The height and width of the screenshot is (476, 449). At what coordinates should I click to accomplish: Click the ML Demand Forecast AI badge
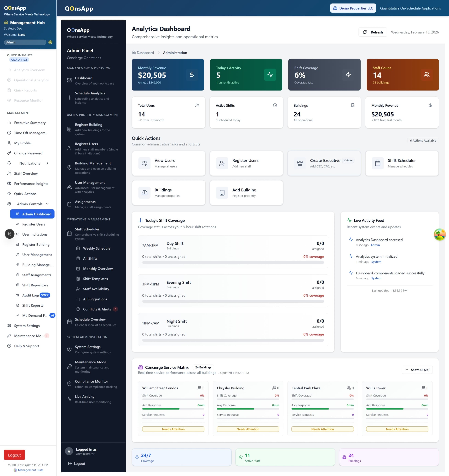52,316
